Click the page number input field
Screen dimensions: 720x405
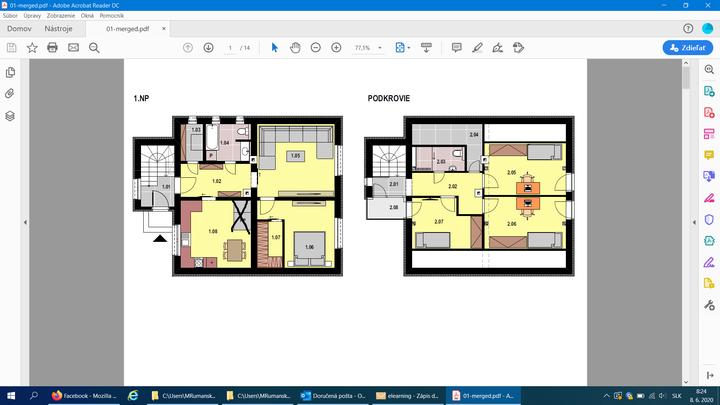(230, 48)
